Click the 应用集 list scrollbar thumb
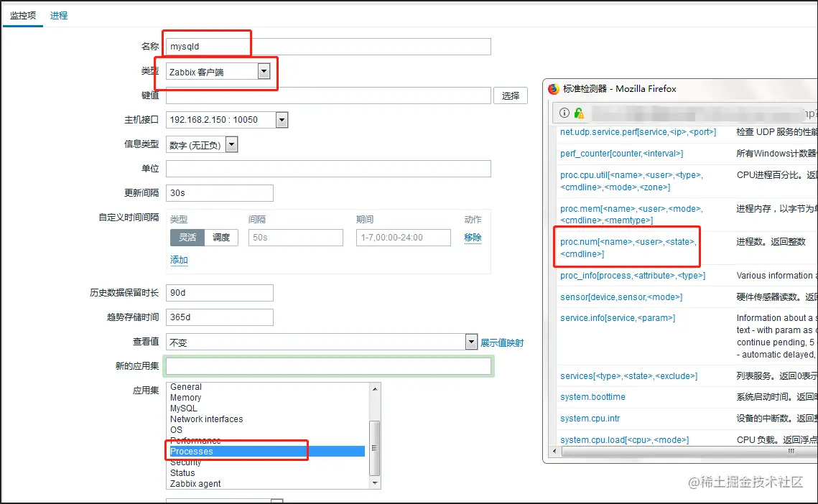This screenshot has width=818, height=504. (375, 448)
